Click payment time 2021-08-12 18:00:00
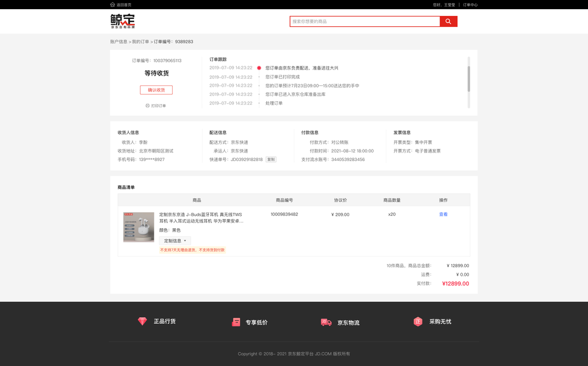Image resolution: width=588 pixels, height=366 pixels. coord(352,151)
